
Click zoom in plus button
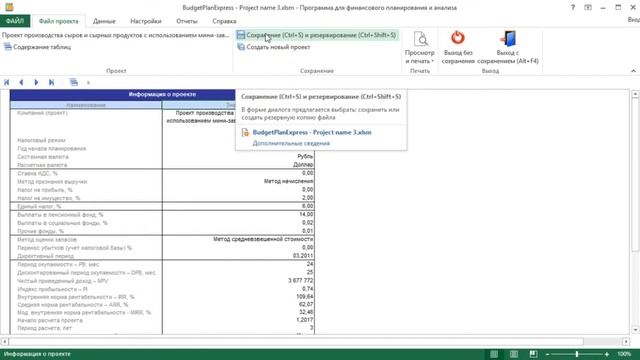[607, 354]
